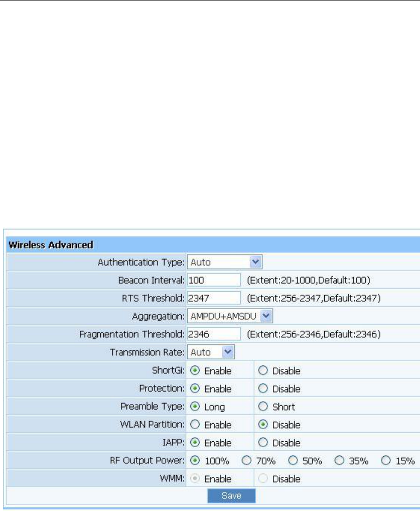Image resolution: width=420 pixels, height=511 pixels.
Task: Click the Beacon Interval input field
Action: (x=214, y=280)
